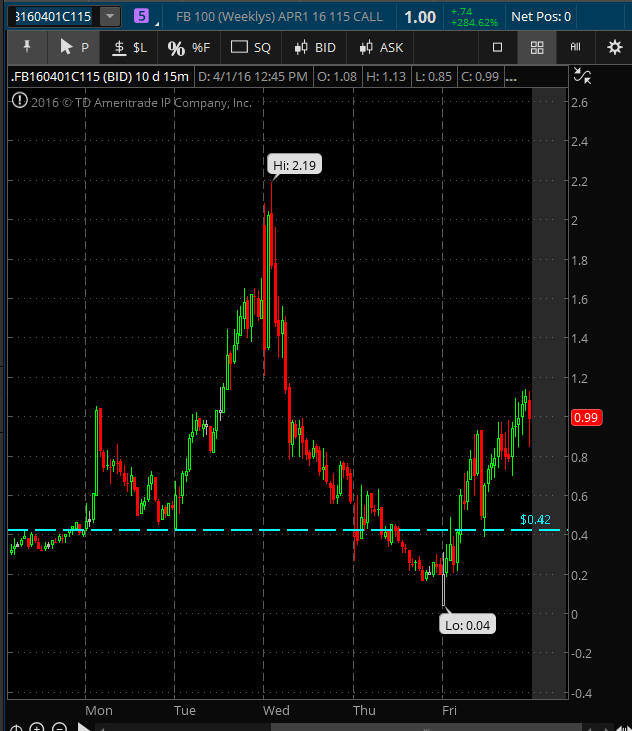Click the purple 5 link badge
The height and width of the screenshot is (731, 632).
141,16
